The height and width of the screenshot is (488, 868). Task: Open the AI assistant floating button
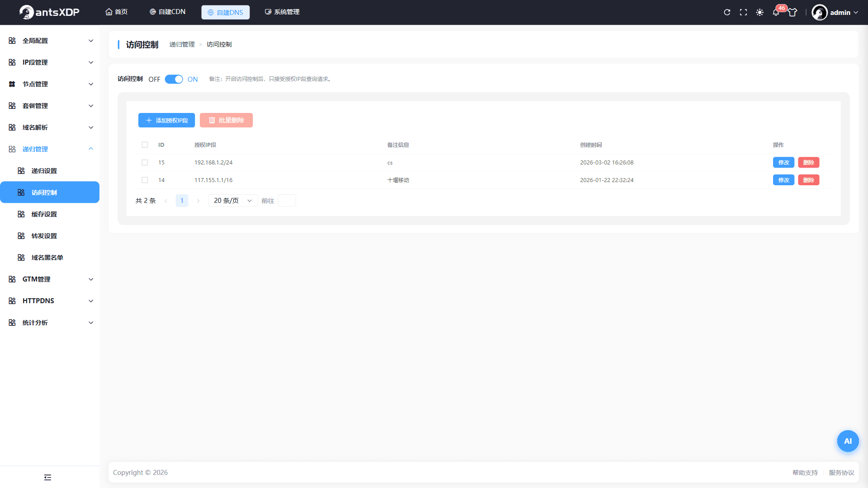[848, 441]
